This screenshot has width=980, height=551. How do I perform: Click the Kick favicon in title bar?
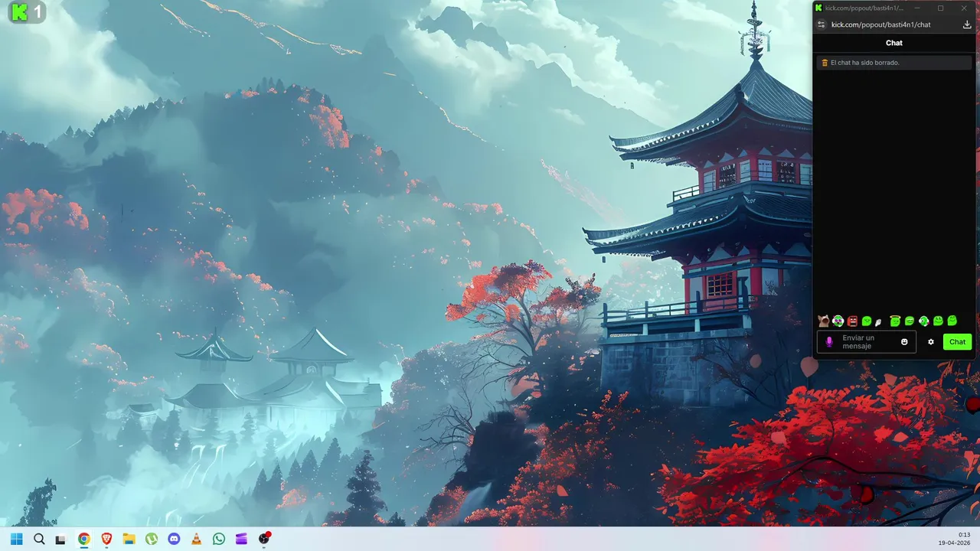[818, 8]
